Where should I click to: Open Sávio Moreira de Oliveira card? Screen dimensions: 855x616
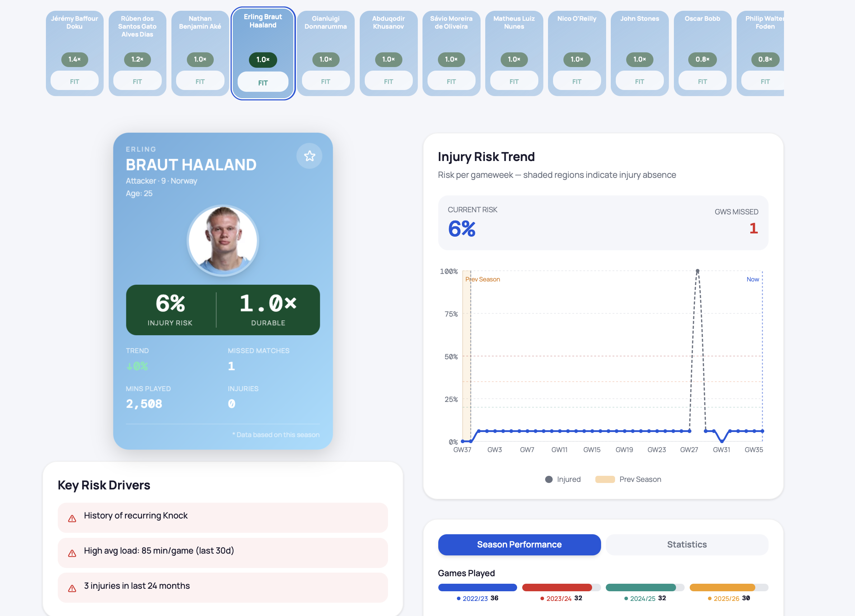451,53
